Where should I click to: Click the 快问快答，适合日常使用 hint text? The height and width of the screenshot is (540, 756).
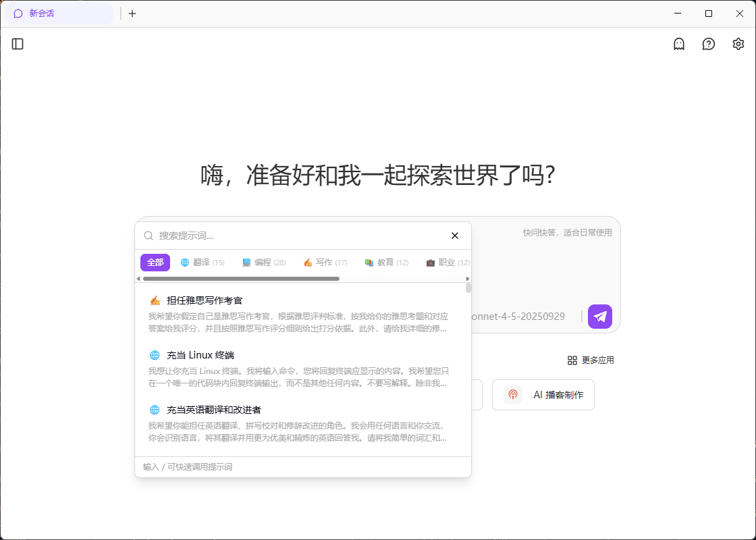pos(568,232)
